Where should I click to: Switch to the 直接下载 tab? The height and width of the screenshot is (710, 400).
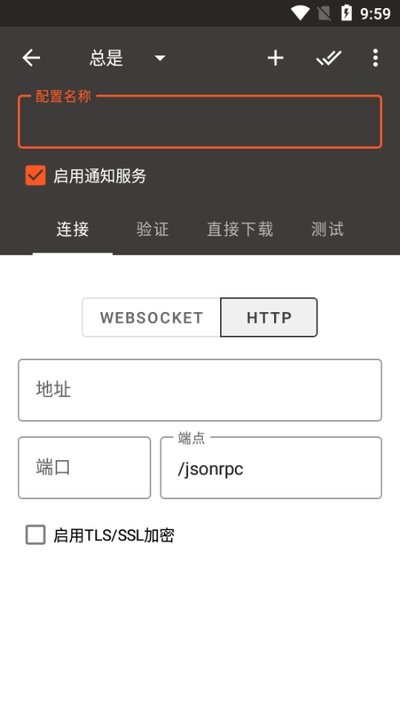pyautogui.click(x=240, y=229)
